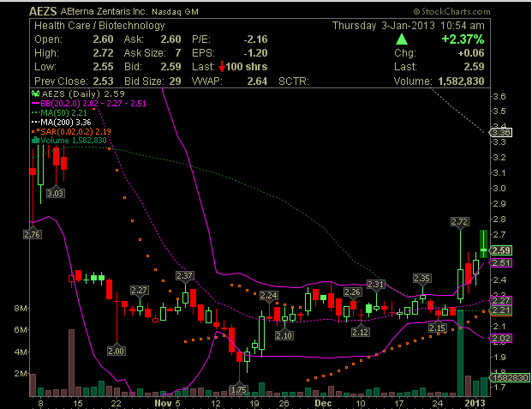
Task: Click the AEZS (Daily) 2.59 legend entry
Action: (x=78, y=93)
